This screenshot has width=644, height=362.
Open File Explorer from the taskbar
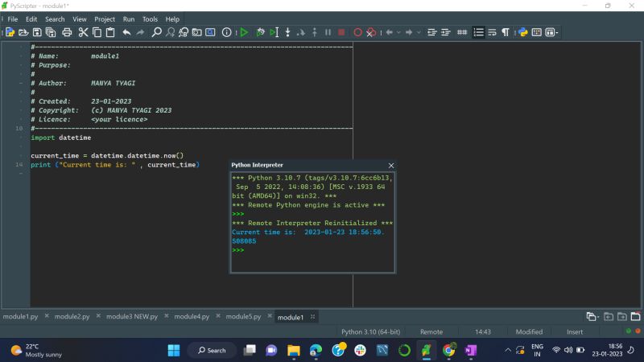point(293,351)
